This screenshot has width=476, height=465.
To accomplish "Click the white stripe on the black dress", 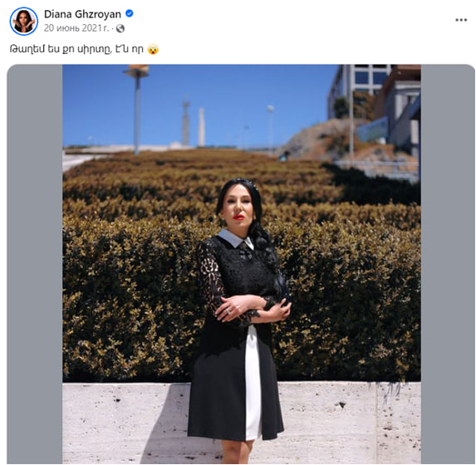I will (x=253, y=383).
